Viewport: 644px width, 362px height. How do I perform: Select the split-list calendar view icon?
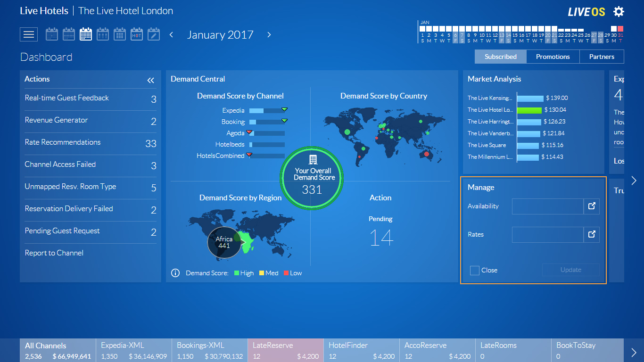(x=102, y=34)
